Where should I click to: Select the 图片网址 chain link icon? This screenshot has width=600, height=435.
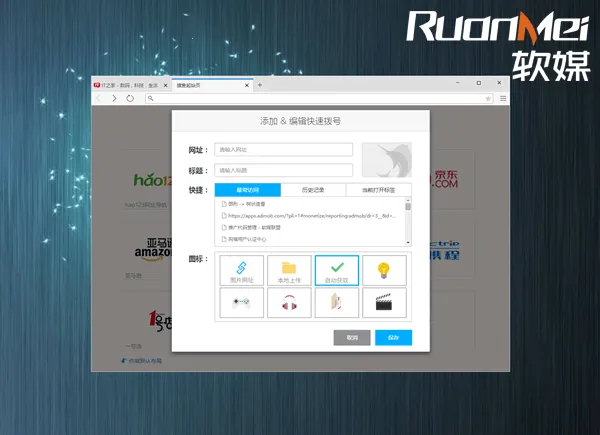pos(242,270)
